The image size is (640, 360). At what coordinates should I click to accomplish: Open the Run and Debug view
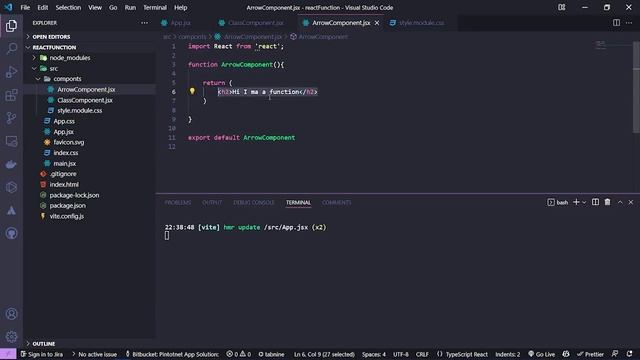click(11, 72)
